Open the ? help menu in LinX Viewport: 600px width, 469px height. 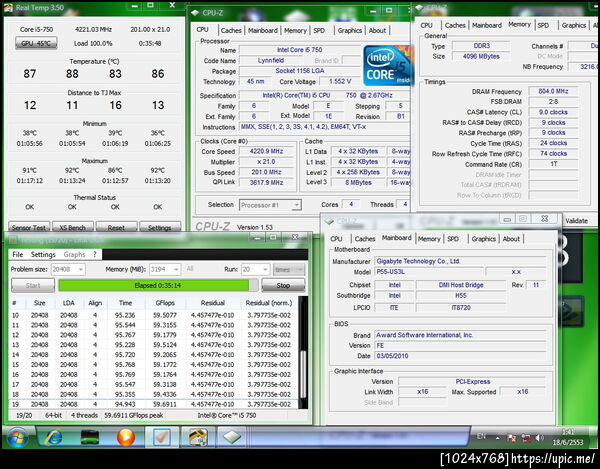coord(95,254)
